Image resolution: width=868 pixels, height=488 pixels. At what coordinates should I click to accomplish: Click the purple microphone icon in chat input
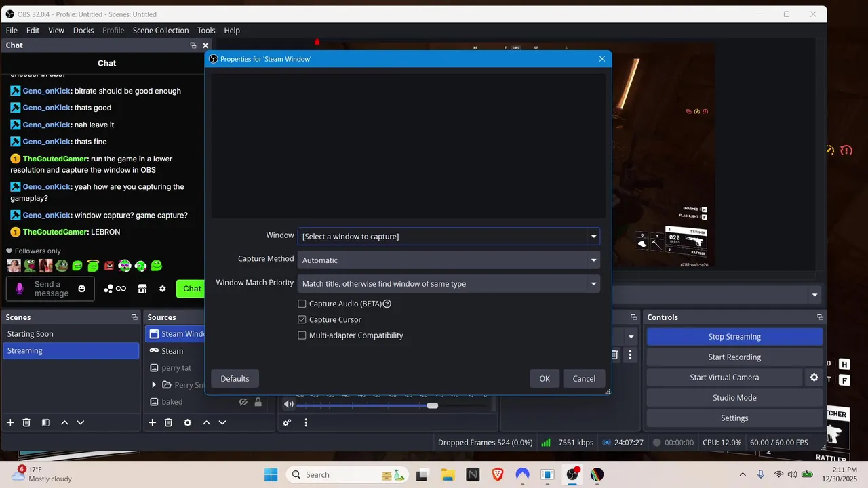(19, 289)
